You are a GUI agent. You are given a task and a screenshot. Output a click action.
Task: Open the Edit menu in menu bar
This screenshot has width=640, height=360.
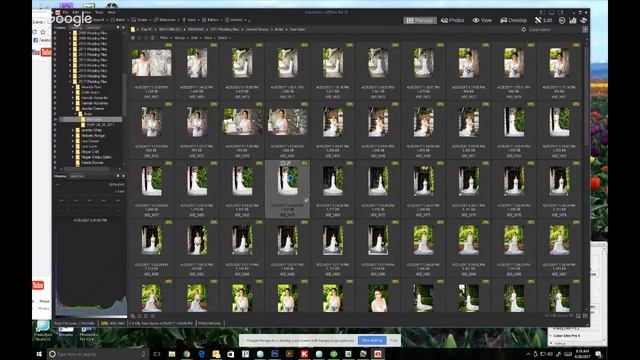76,12
